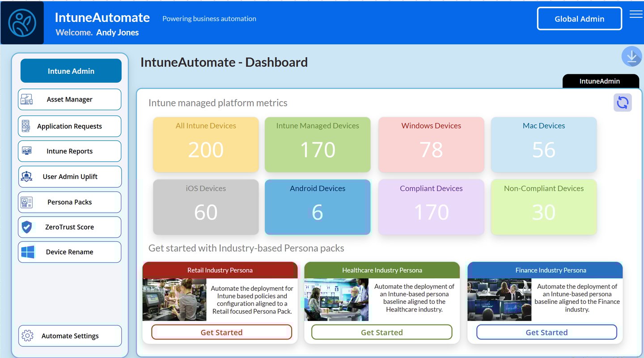Select the Compliant Devices tile
Screen dimensions: 644x358
click(x=431, y=207)
